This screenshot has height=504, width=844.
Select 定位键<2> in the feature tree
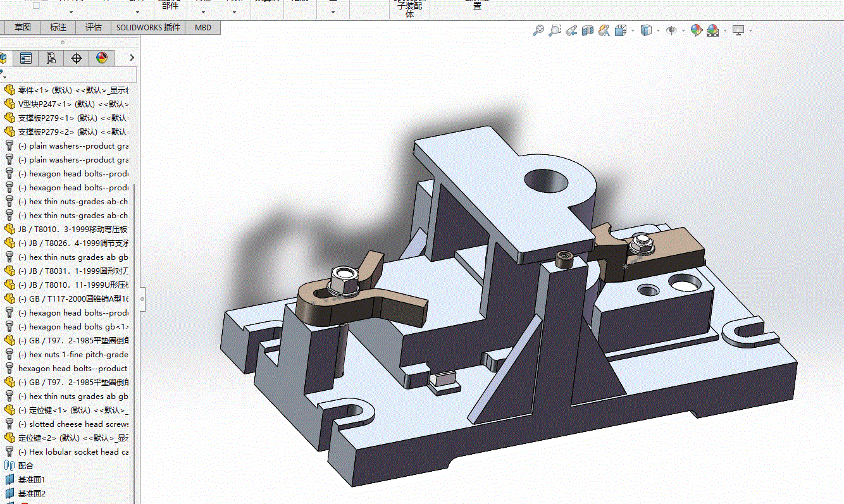pyautogui.click(x=66, y=438)
